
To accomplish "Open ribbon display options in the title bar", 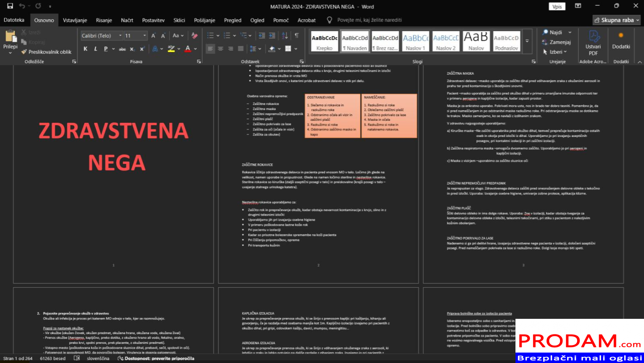I will coord(578,6).
